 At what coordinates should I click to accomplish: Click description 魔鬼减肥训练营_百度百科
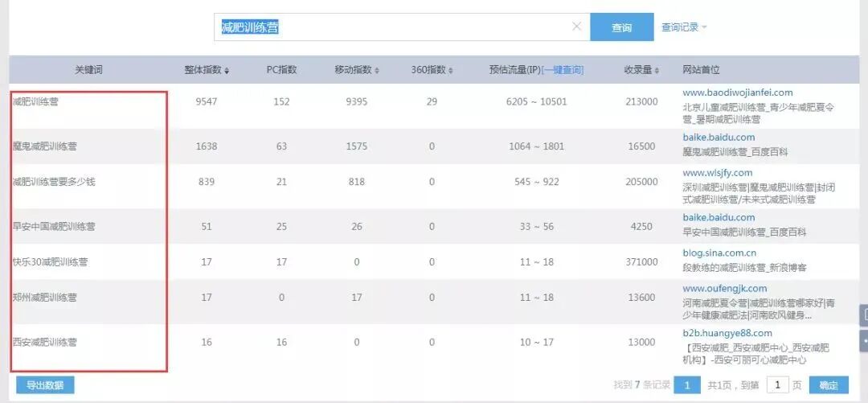point(735,152)
